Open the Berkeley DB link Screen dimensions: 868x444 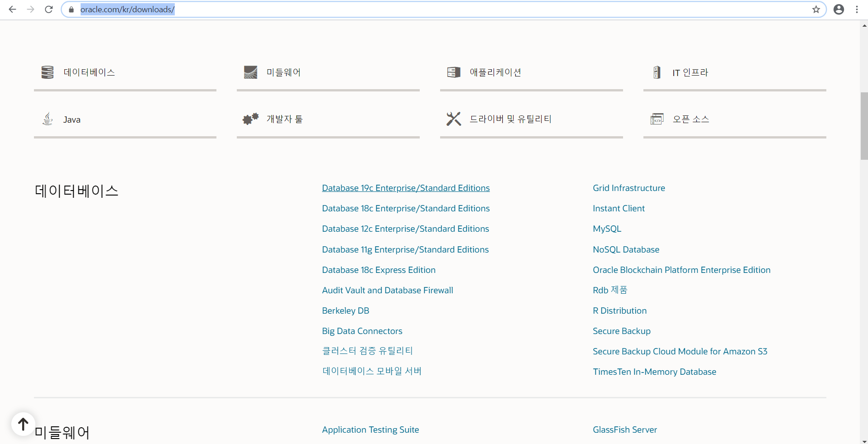click(345, 310)
